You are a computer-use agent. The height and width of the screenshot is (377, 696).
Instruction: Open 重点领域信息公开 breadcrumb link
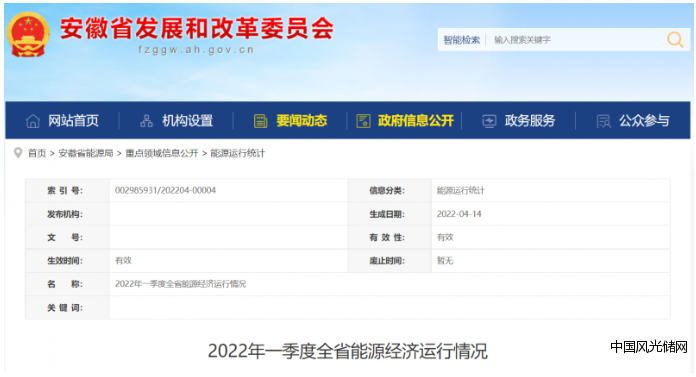(x=162, y=153)
